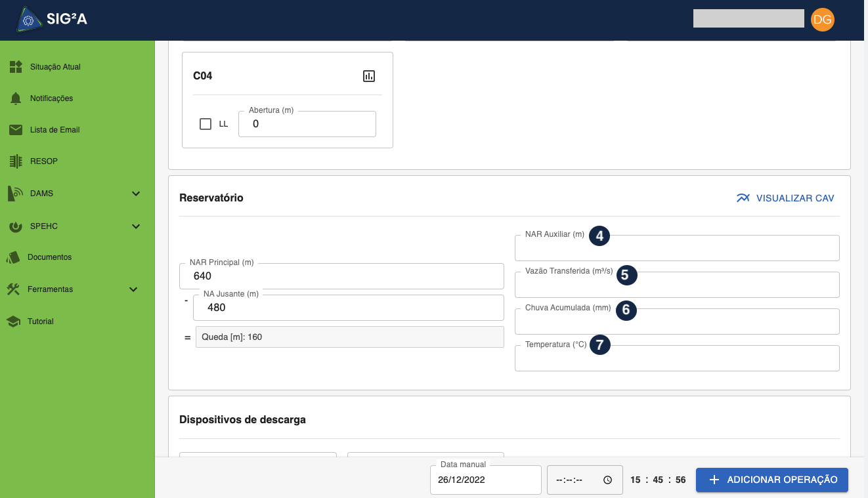Click the Documentos sidebar icon
This screenshot has height=498, width=868.
(13, 257)
